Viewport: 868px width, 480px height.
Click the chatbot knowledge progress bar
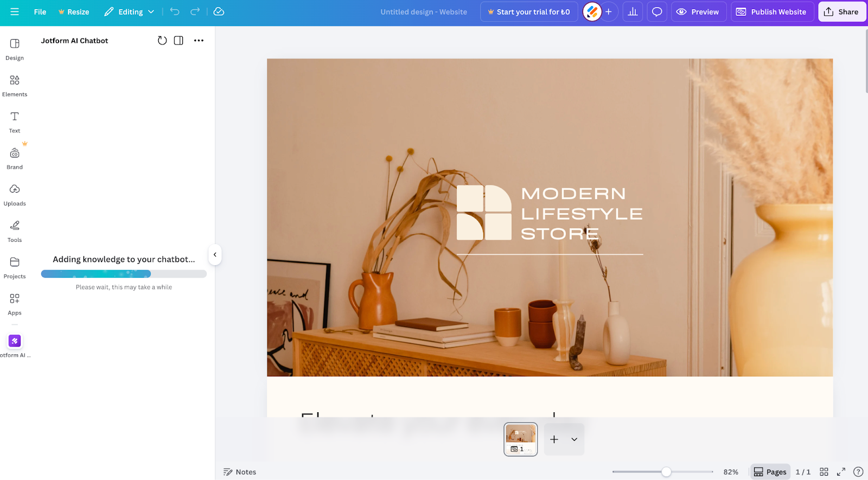(124, 274)
